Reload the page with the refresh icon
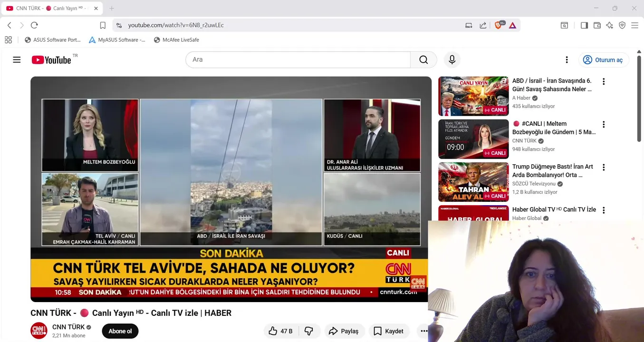644x342 pixels. coord(34,25)
